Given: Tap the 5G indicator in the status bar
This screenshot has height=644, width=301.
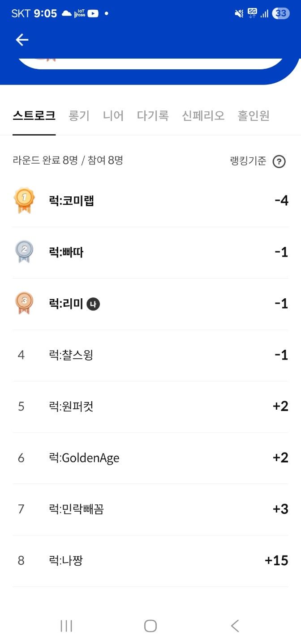Looking at the screenshot, I should (252, 13).
